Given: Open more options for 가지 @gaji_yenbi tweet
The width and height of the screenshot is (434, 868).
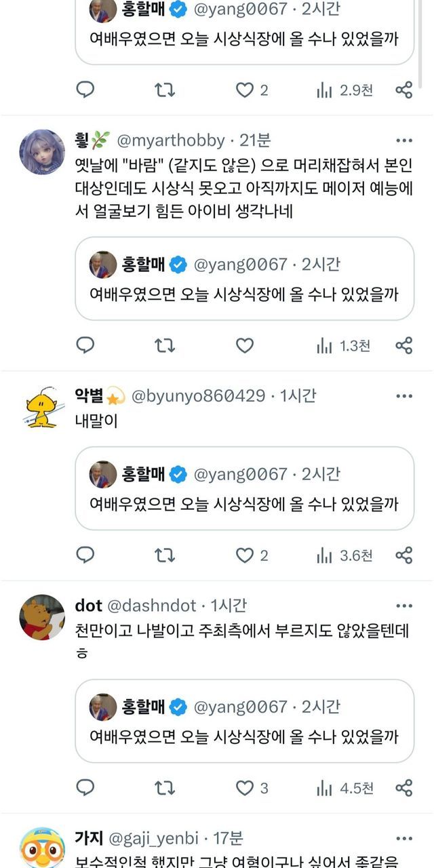Looking at the screenshot, I should coord(404,837).
